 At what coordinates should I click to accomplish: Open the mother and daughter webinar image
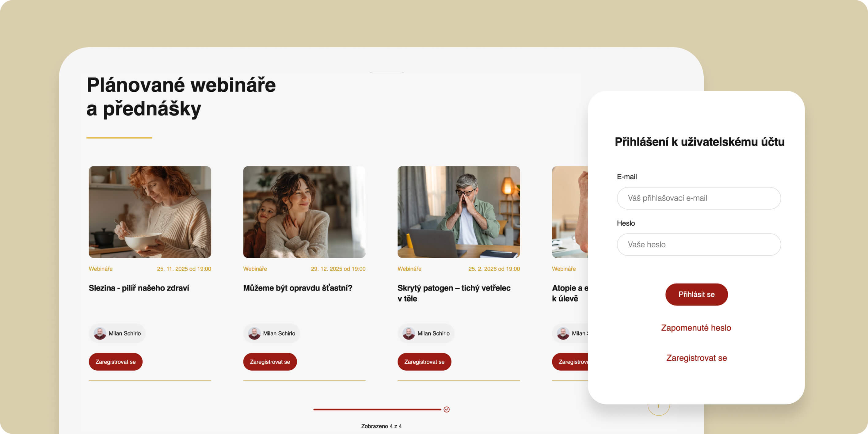click(x=304, y=212)
